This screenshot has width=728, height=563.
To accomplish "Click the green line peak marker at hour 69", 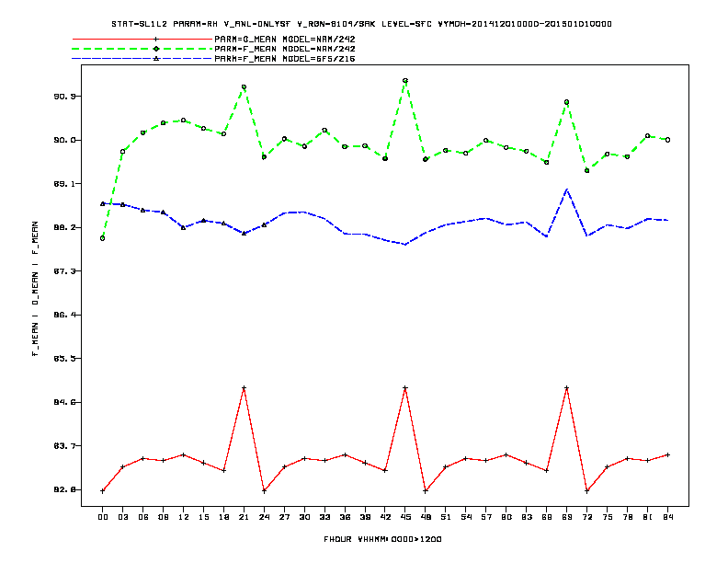I will [x=567, y=102].
